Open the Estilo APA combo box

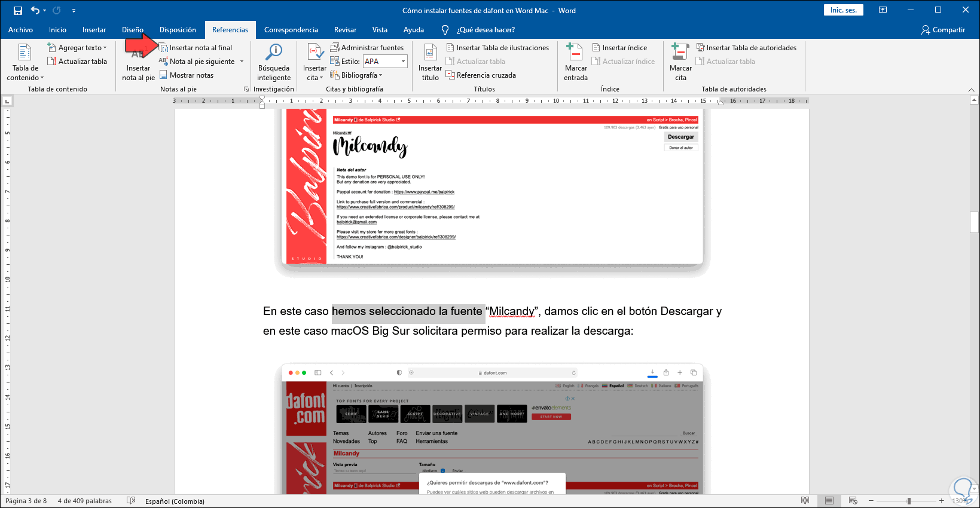click(x=385, y=62)
